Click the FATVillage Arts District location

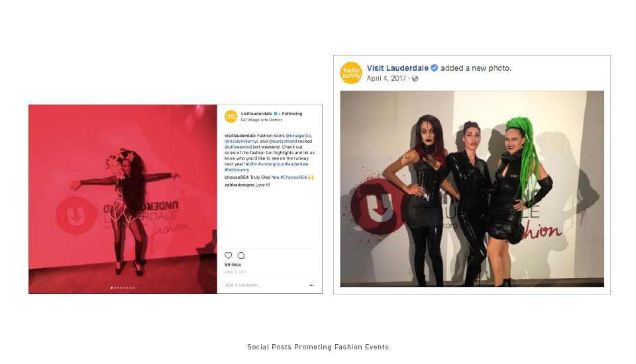click(x=261, y=120)
